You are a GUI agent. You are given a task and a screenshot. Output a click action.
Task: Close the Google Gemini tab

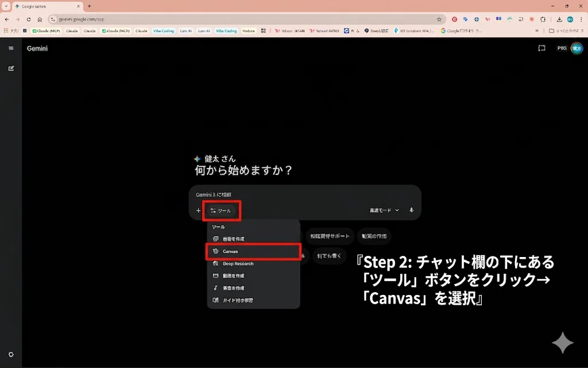[x=78, y=6]
